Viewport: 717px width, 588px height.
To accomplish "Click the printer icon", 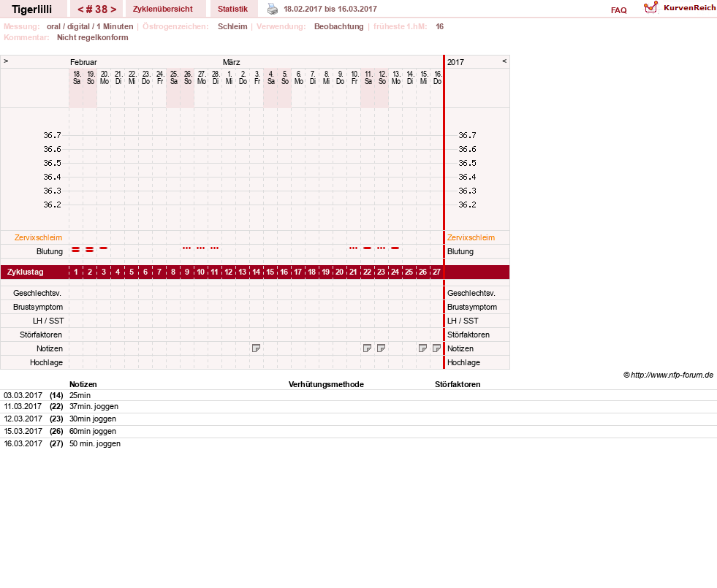I will 273,9.
